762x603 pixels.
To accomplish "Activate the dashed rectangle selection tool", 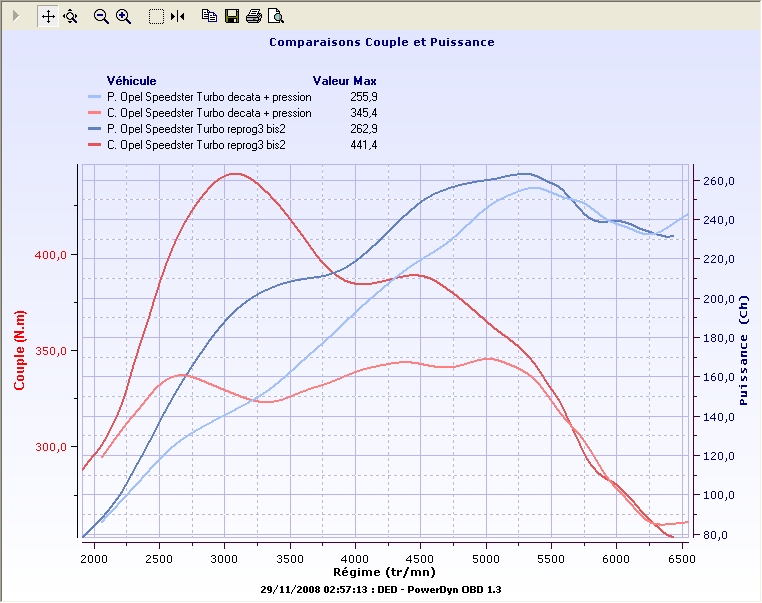I will click(x=155, y=16).
